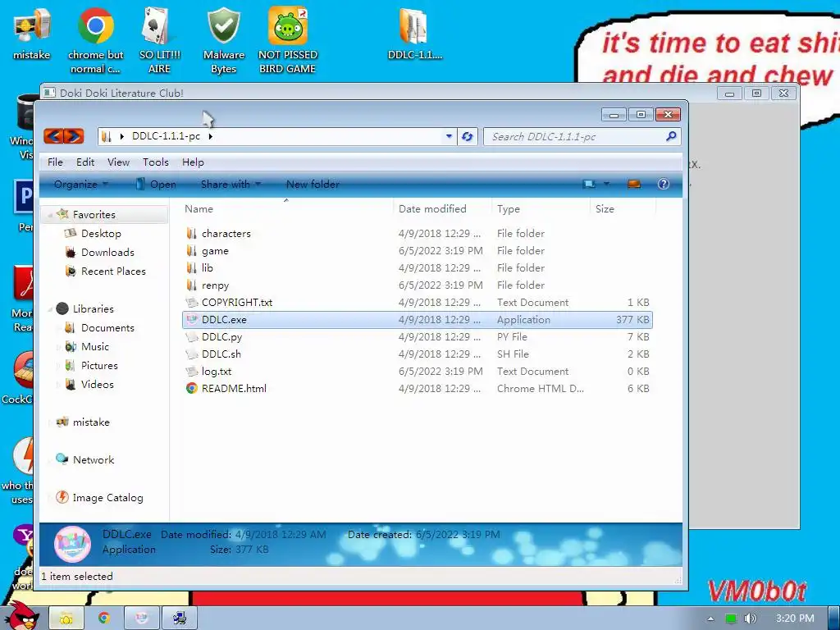This screenshot has height=630, width=840.
Task: Click the clock showing 3:20 PM
Action: coord(795,619)
